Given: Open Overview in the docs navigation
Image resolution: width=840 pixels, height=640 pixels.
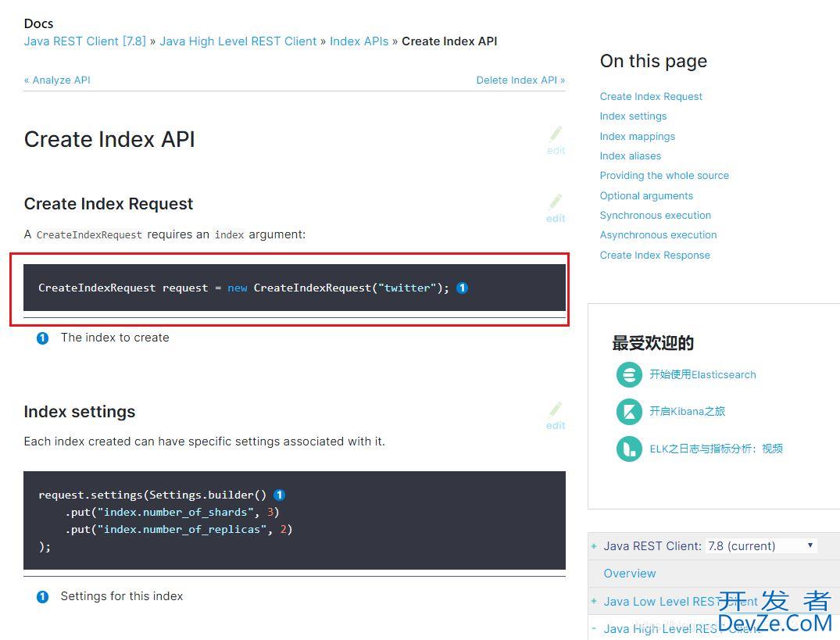Looking at the screenshot, I should click(x=630, y=574).
